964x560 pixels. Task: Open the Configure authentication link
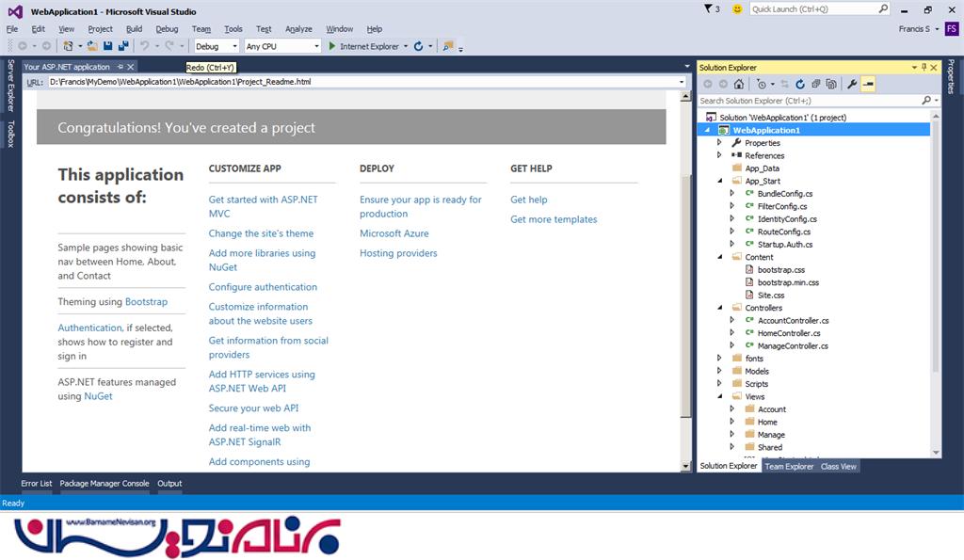[x=263, y=287]
